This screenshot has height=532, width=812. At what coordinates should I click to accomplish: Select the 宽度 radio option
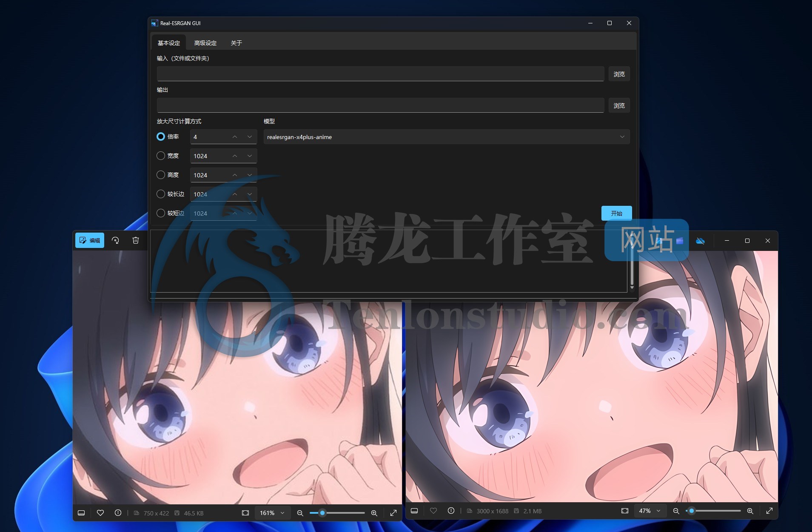click(x=161, y=156)
